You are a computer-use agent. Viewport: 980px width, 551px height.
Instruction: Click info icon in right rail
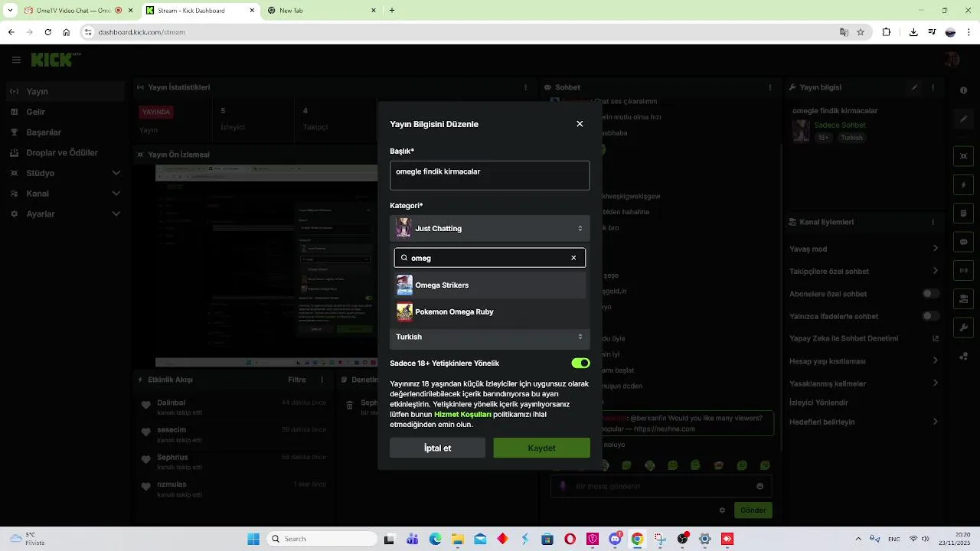point(964,91)
